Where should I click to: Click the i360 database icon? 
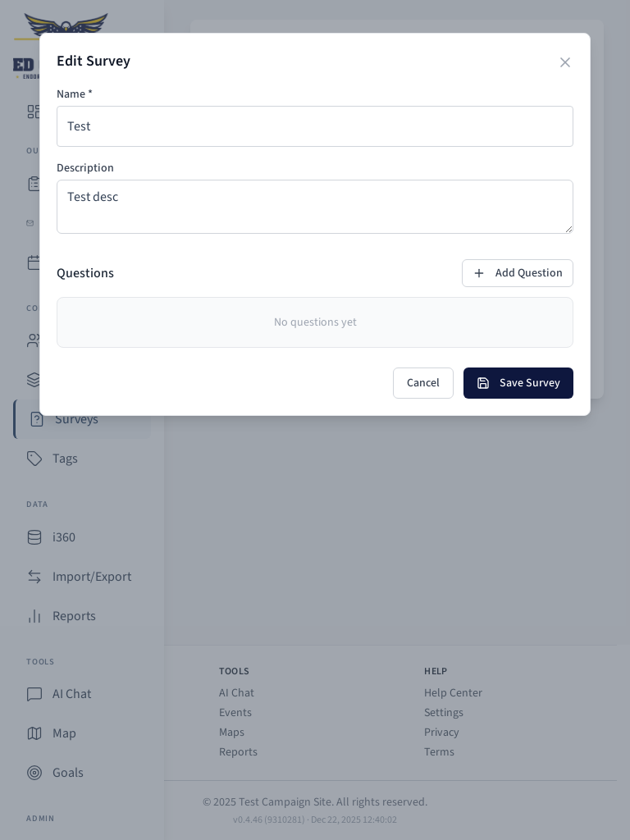(x=34, y=537)
